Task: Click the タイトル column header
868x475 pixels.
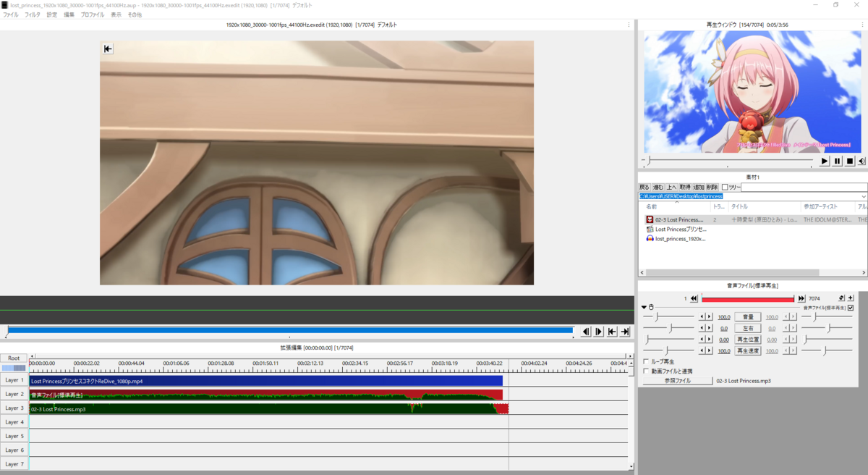Action: (x=765, y=207)
